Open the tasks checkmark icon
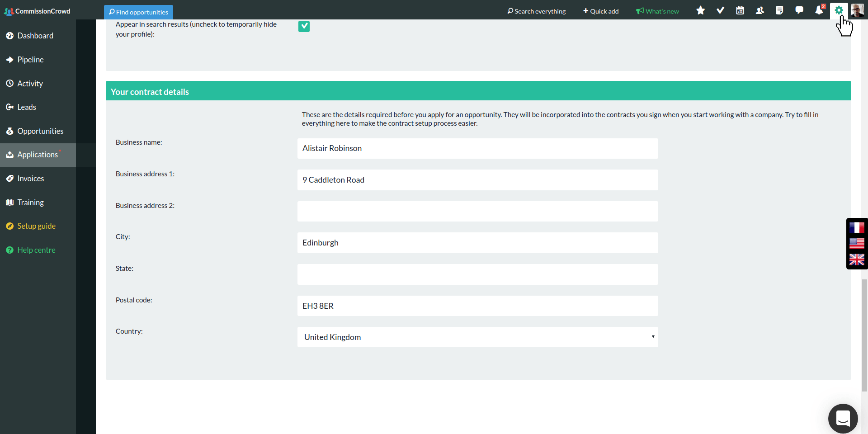Viewport: 868px width, 434px height. [720, 10]
